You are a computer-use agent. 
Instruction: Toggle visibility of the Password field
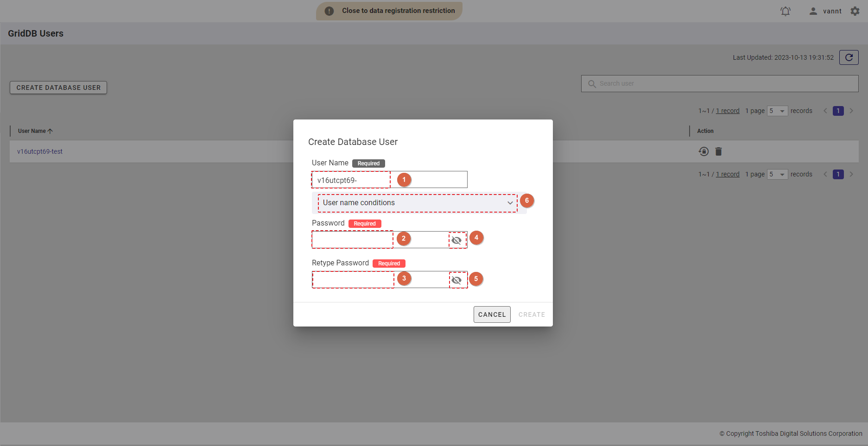coord(456,240)
